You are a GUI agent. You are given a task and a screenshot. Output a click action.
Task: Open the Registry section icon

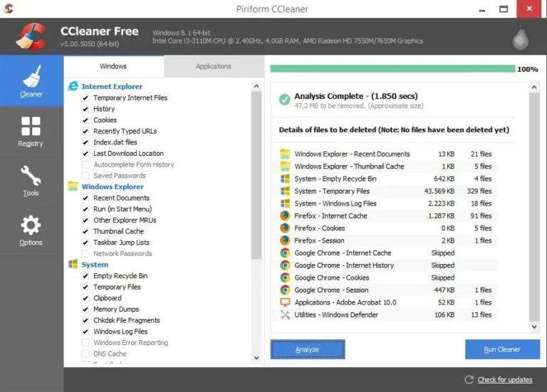tap(31, 126)
